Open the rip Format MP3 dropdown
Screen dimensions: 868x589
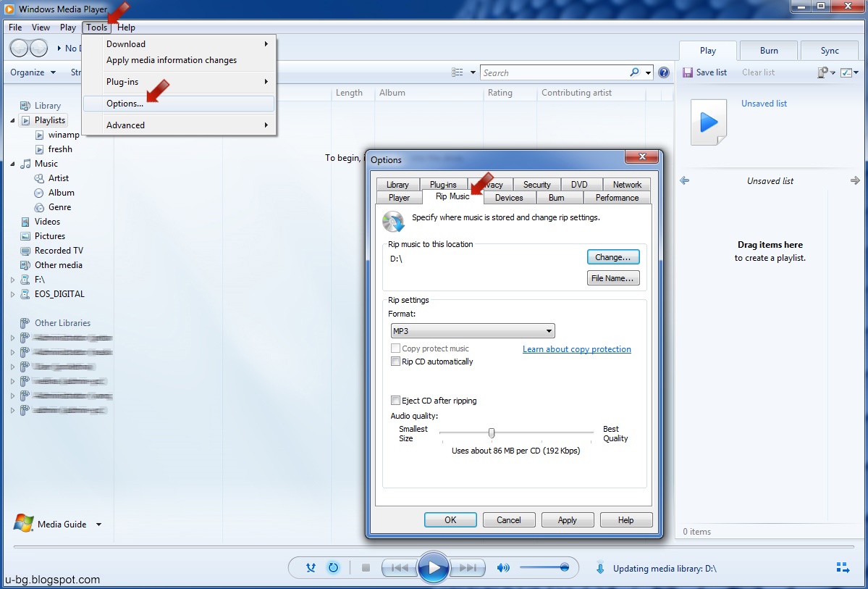click(x=472, y=331)
